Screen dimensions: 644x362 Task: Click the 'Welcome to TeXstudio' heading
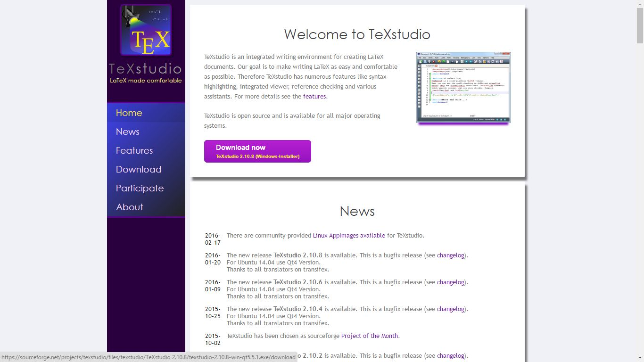click(x=357, y=34)
